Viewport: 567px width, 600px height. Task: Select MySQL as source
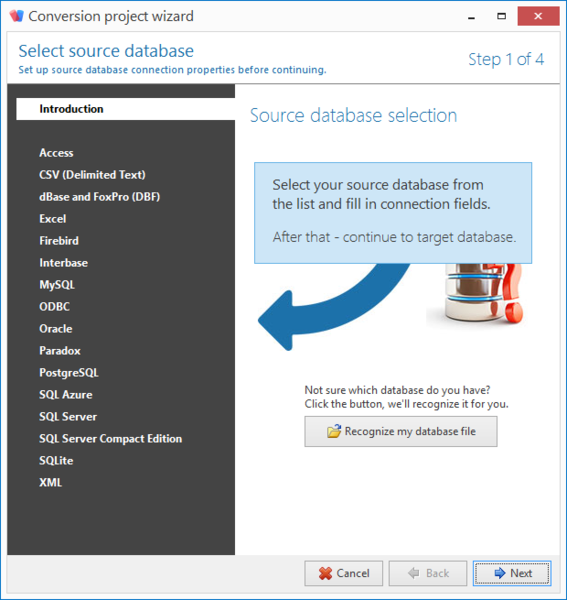(57, 285)
